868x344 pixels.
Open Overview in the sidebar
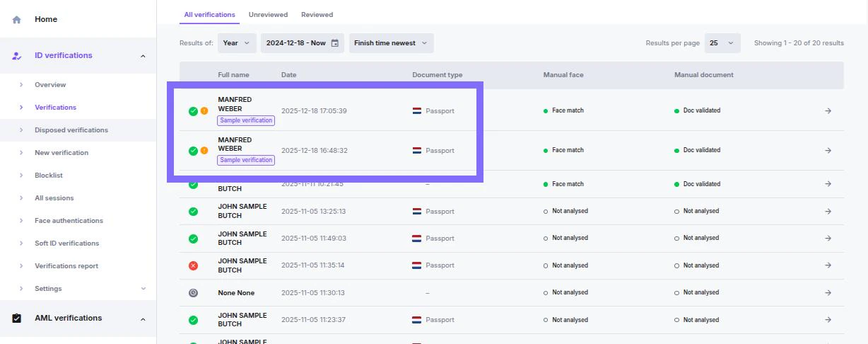tap(50, 85)
